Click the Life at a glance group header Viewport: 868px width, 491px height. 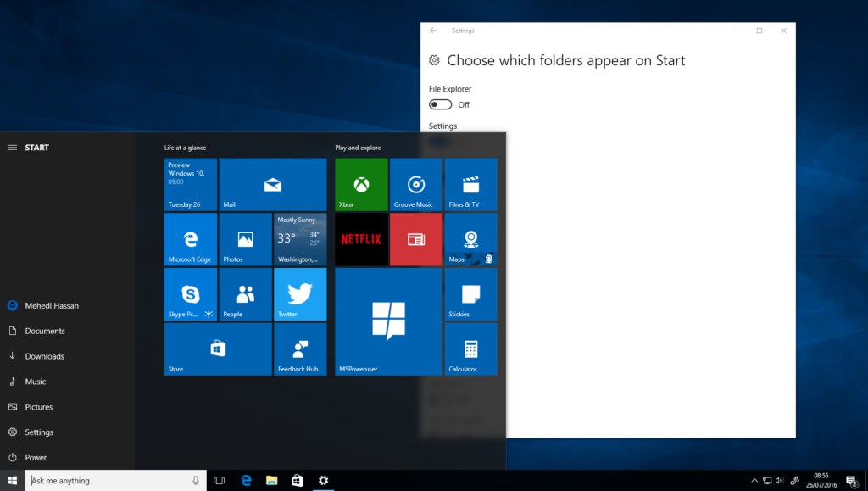click(185, 148)
